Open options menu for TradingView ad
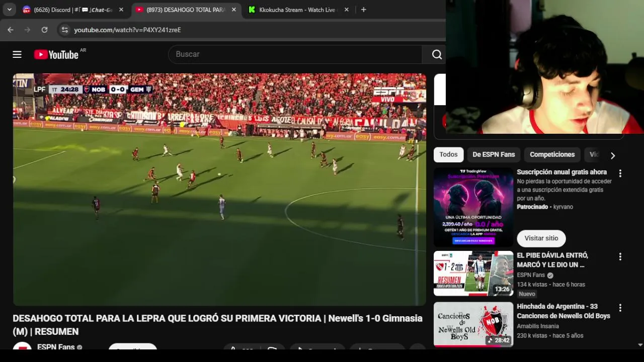 click(x=620, y=173)
